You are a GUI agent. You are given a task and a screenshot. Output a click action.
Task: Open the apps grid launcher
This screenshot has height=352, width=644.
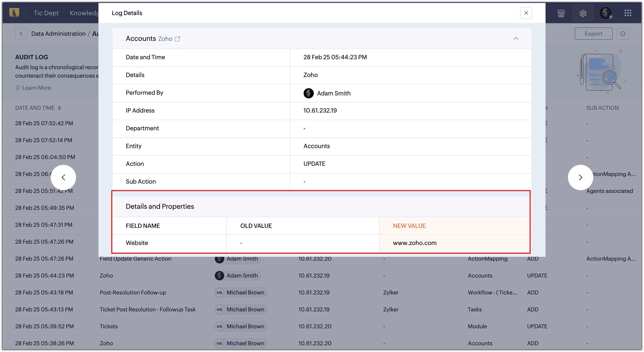[x=628, y=13]
